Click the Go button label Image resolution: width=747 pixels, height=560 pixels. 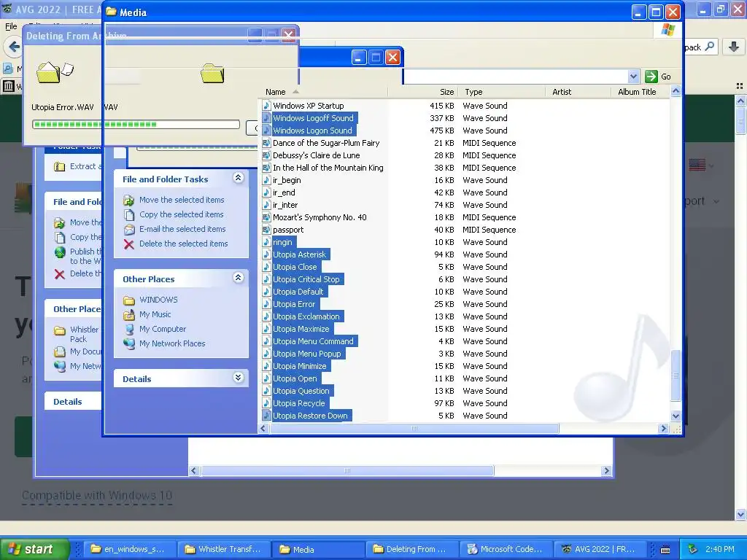666,77
